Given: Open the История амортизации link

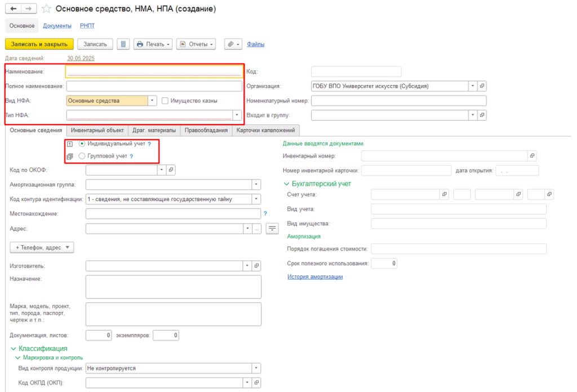Looking at the screenshot, I should tap(315, 277).
